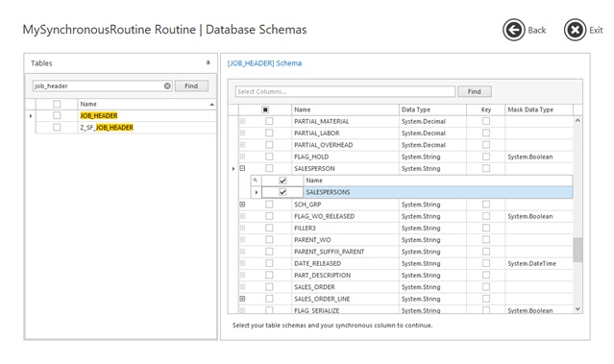Screen dimensions: 614x364
Task: Collapse the SALESPERSON row
Action: 242,168
